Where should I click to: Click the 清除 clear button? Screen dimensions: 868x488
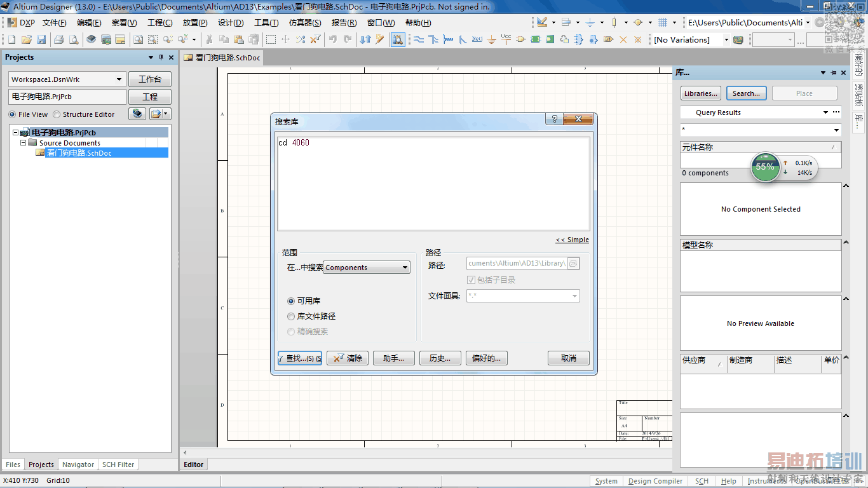pos(348,358)
